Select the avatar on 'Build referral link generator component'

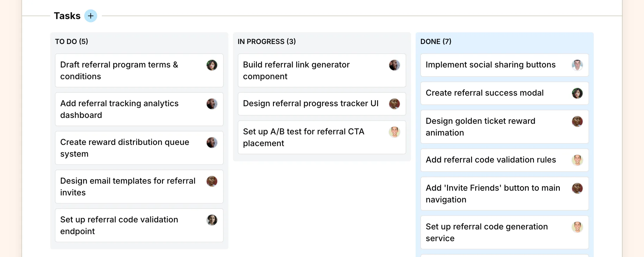coord(395,66)
